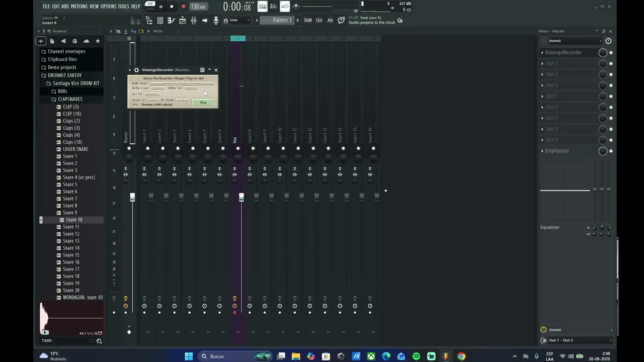This screenshot has width=644, height=362.
Task: Open the Mixer icon in toolbar
Action: click(x=194, y=20)
